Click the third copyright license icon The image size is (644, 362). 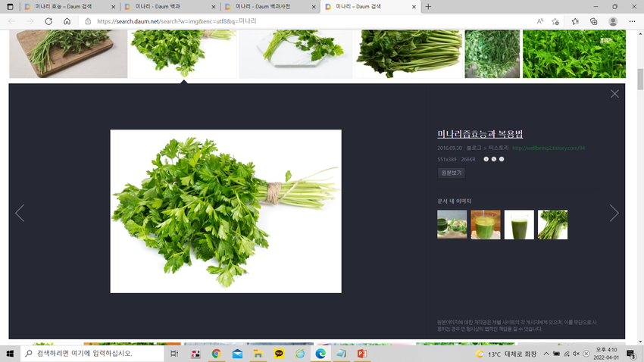coord(502,159)
